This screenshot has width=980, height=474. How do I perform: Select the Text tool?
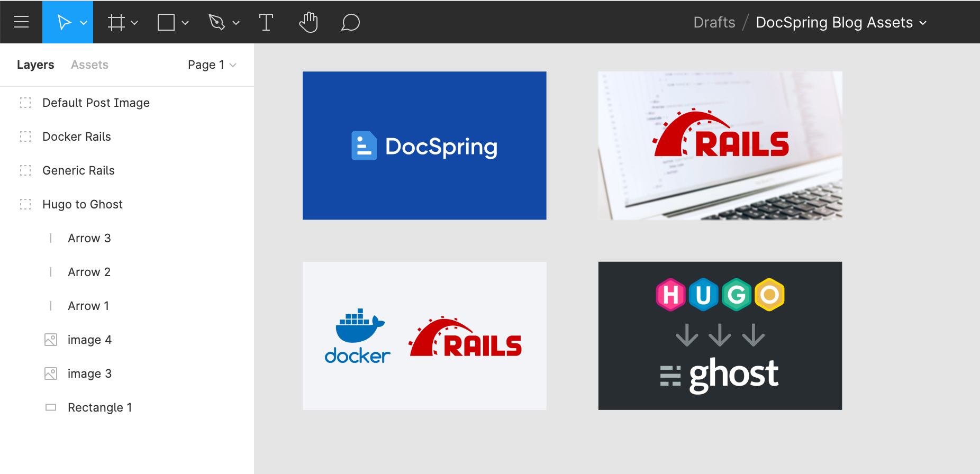(266, 22)
